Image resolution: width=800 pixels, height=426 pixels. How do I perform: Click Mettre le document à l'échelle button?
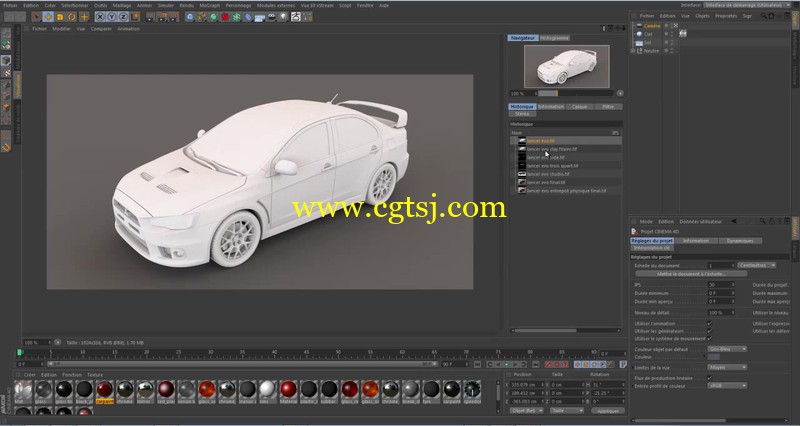pyautogui.click(x=691, y=274)
